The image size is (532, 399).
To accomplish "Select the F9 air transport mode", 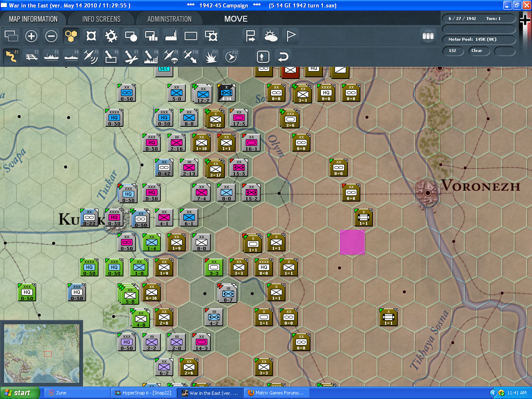I will tap(171, 57).
